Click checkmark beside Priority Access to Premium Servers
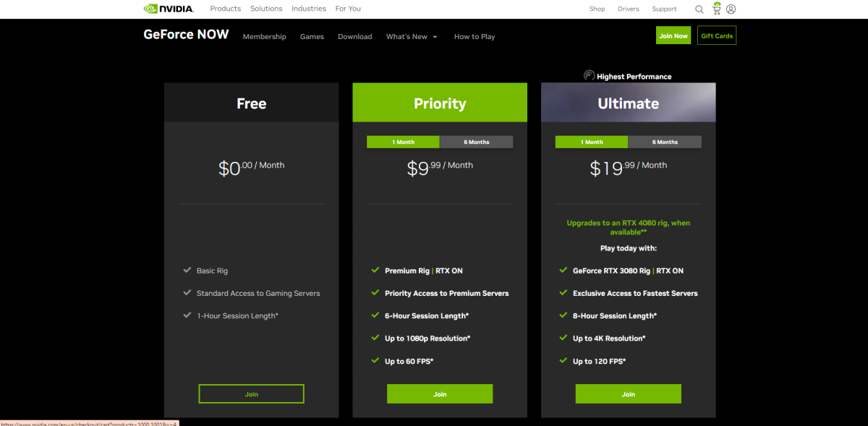The image size is (868, 426). click(x=375, y=292)
